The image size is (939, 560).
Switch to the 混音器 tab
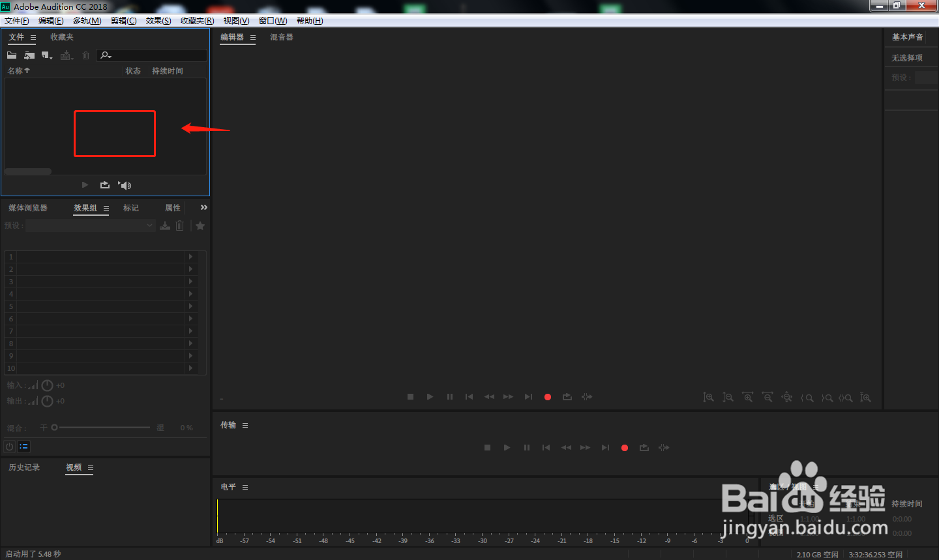(282, 37)
